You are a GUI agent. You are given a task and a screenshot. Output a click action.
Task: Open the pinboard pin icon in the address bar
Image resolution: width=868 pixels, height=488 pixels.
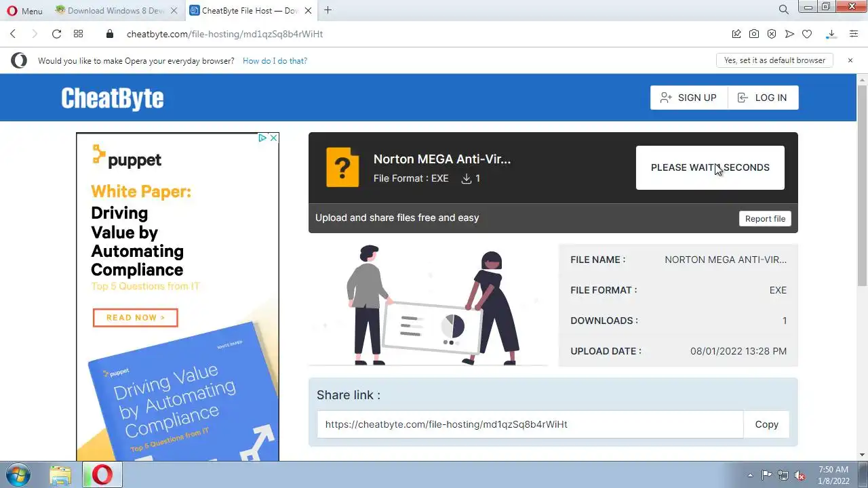point(736,34)
